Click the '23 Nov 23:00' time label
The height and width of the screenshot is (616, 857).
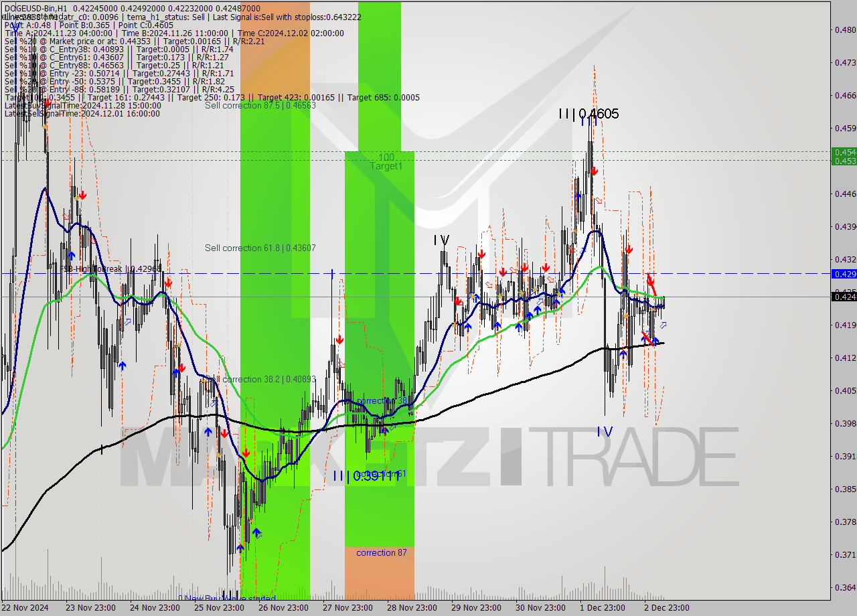click(x=90, y=608)
